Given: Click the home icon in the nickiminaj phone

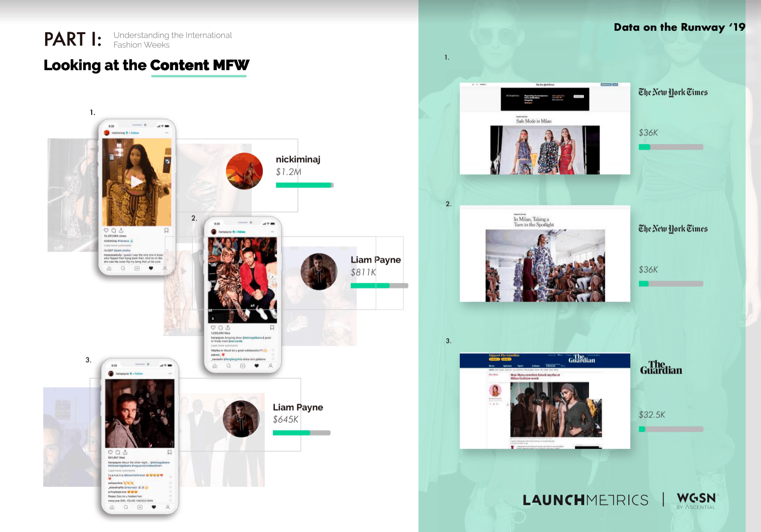Looking at the screenshot, I should coord(109,268).
